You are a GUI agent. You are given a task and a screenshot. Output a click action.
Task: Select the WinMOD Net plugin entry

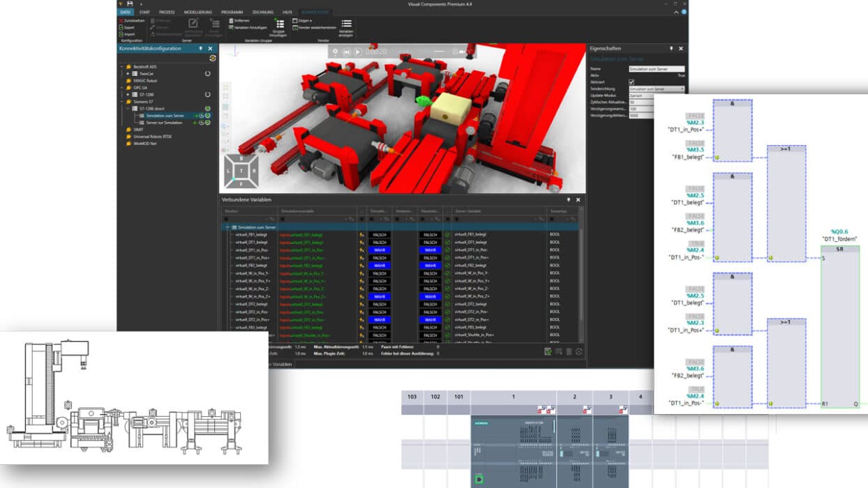144,143
